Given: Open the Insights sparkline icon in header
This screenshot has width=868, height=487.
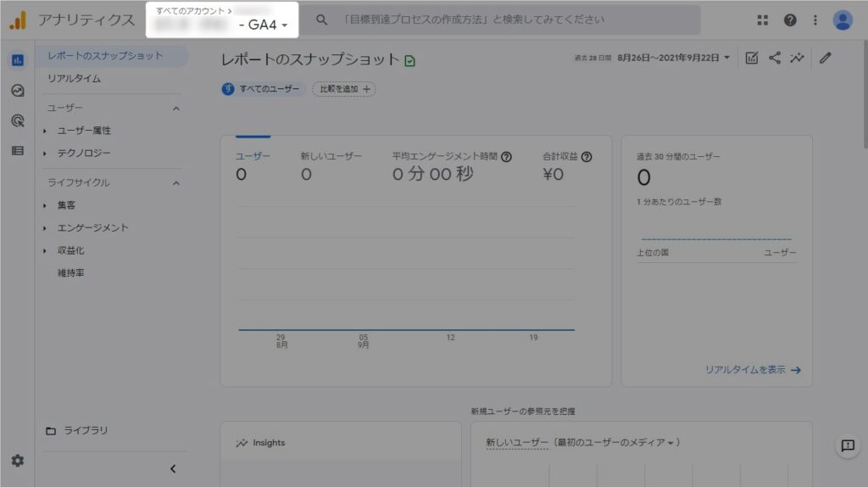Looking at the screenshot, I should tap(797, 58).
